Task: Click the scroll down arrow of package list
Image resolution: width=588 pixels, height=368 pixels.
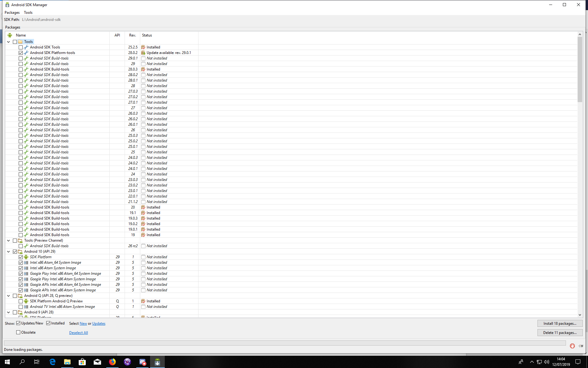Action: 580,315
